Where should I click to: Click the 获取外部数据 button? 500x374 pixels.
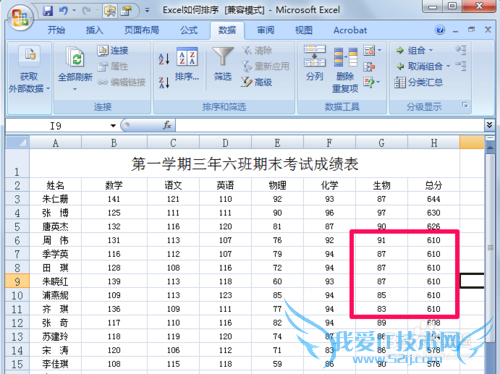point(29,70)
